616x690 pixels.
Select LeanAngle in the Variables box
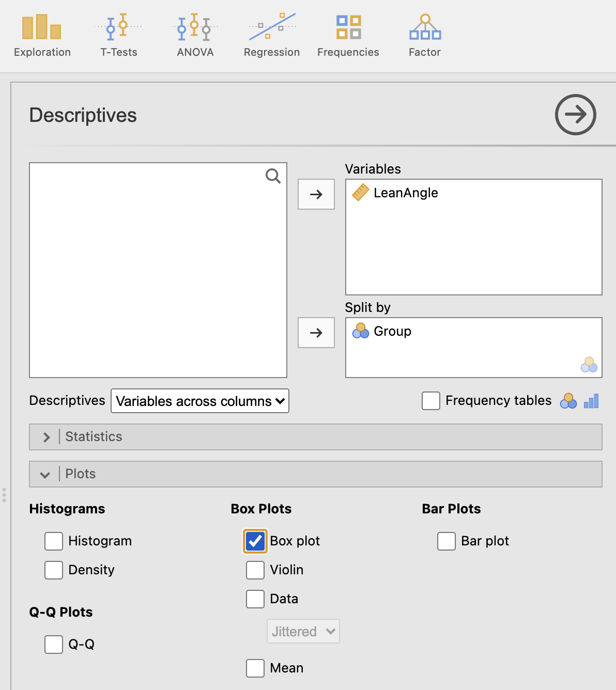tap(405, 193)
